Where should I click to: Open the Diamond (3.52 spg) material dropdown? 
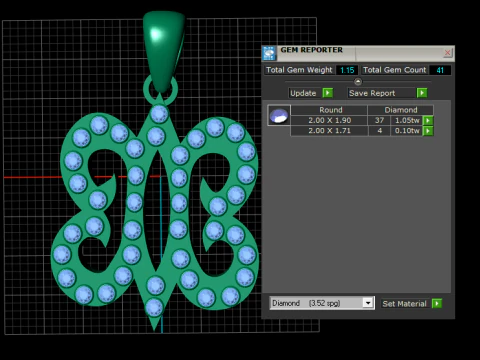368,303
